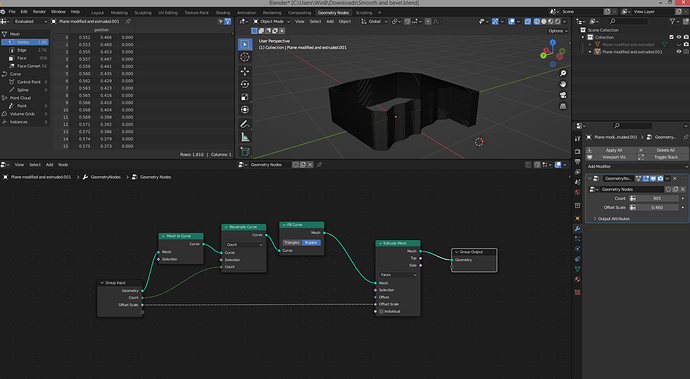The height and width of the screenshot is (379, 690).
Task: Collapse the Group Input node
Action: [102, 283]
